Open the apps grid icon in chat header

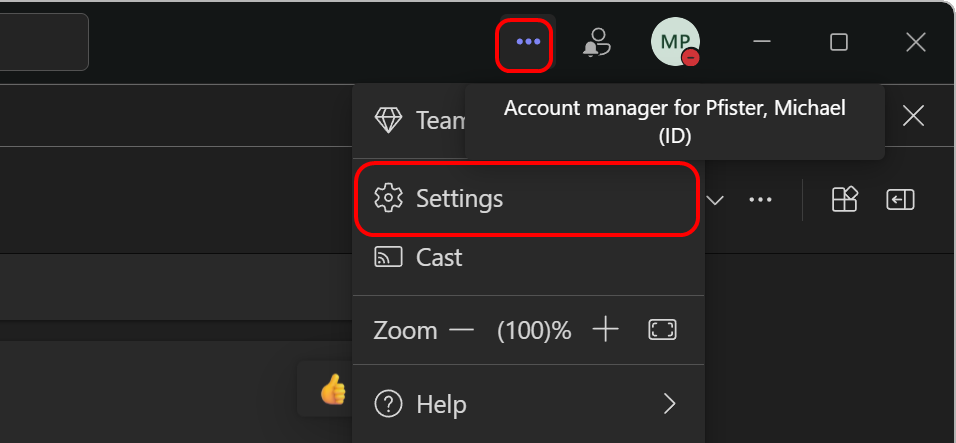point(844,199)
